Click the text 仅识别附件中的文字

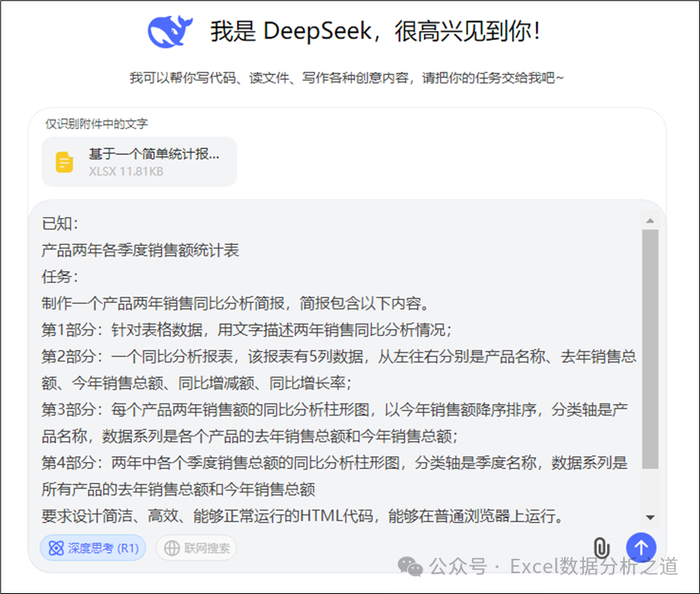click(97, 124)
